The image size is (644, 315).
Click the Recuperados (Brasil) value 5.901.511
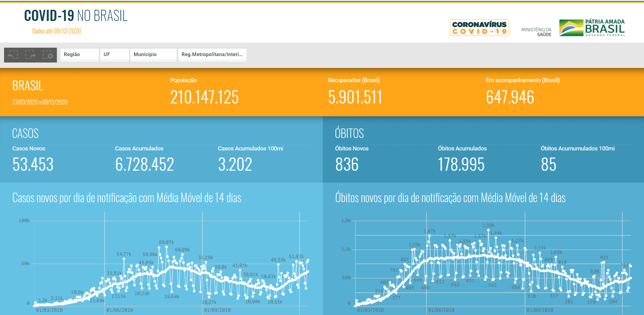click(x=355, y=97)
